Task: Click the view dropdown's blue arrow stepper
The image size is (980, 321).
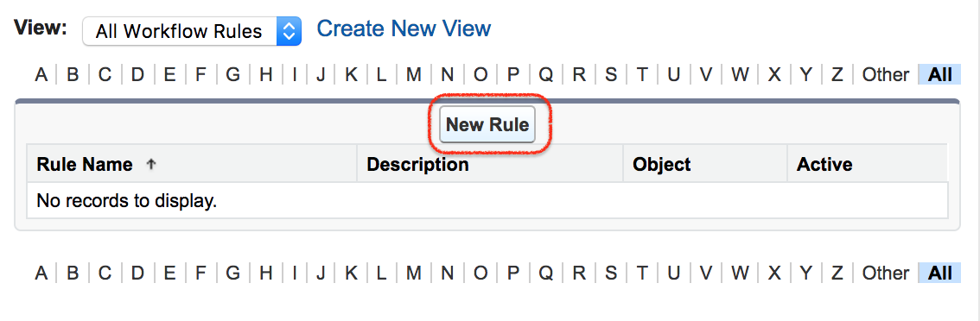Action: 289,31
